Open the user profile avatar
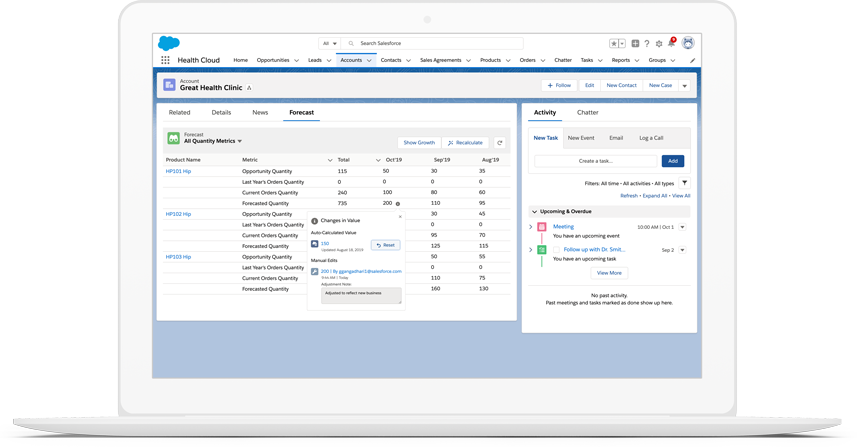The image size is (857, 447). 688,43
